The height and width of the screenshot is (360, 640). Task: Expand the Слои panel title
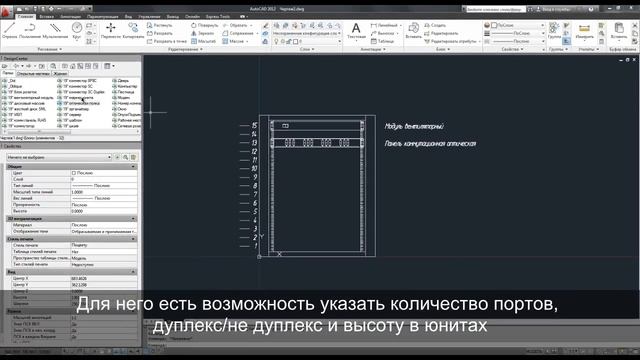coord(307,49)
